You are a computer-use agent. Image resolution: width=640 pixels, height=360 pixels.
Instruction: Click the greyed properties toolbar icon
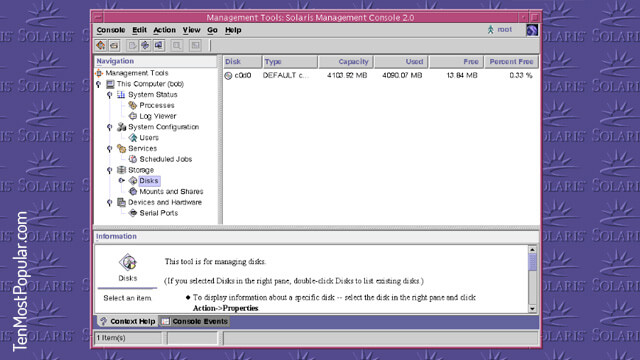[x=196, y=45]
